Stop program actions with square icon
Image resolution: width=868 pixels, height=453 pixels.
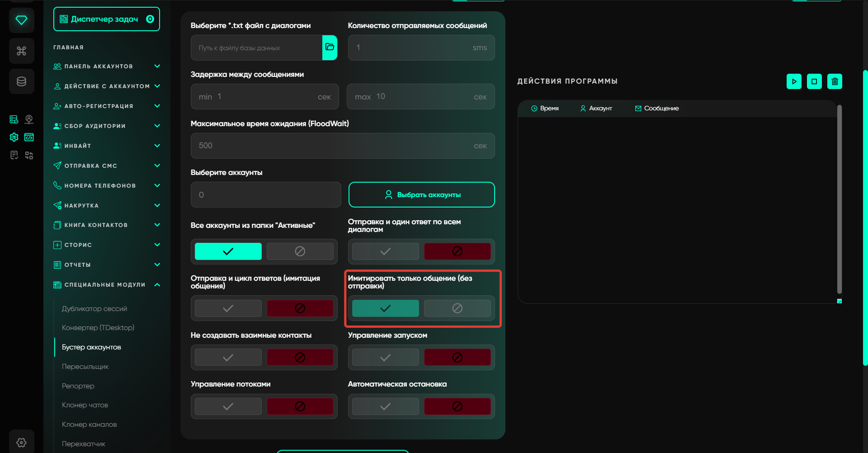coord(814,81)
